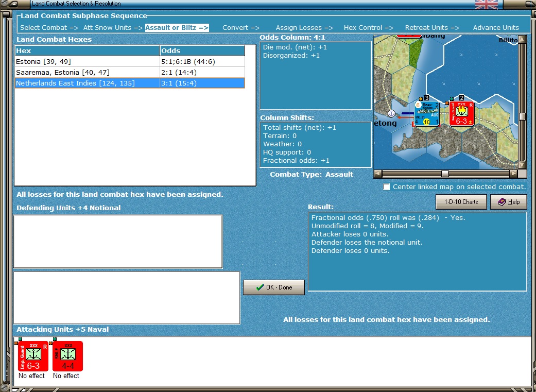Viewport: 536px width, 392px height.
Task: Open Help
Action: click(x=509, y=202)
